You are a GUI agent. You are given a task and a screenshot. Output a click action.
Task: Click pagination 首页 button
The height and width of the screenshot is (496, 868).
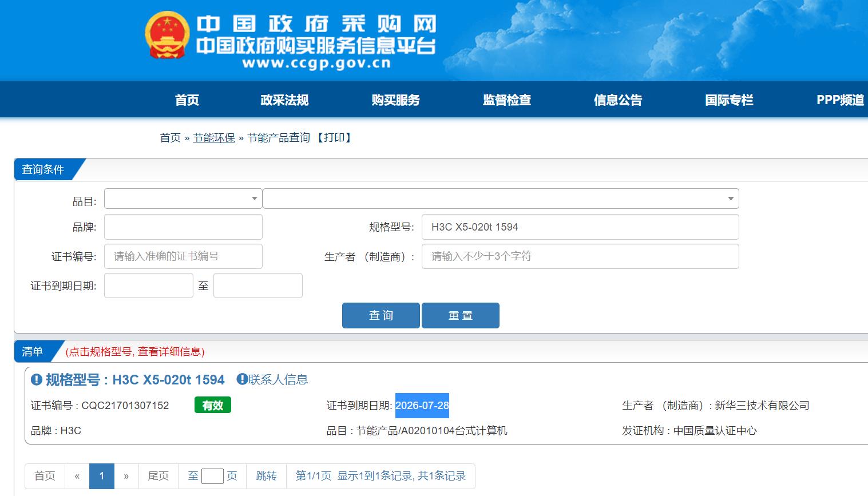(45, 476)
